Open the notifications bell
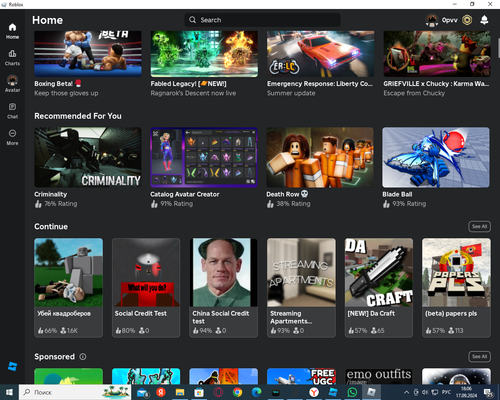The height and width of the screenshot is (400, 500). [484, 20]
